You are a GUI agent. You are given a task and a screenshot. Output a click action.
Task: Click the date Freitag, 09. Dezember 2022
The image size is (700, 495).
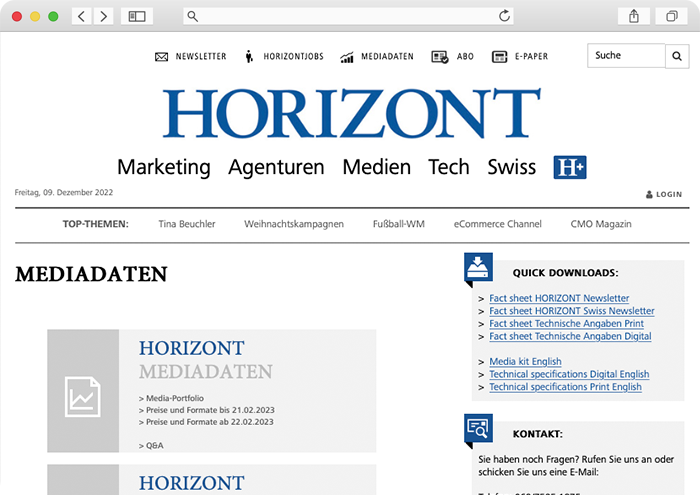64,192
